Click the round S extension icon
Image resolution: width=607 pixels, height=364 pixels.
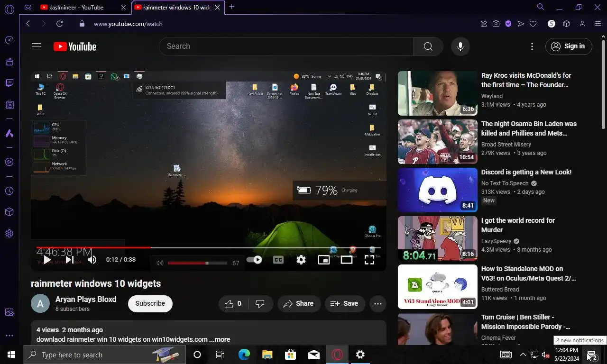click(552, 24)
